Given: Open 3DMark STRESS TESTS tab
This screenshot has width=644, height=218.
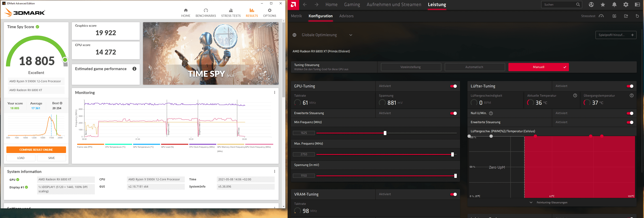Looking at the screenshot, I should (x=231, y=13).
